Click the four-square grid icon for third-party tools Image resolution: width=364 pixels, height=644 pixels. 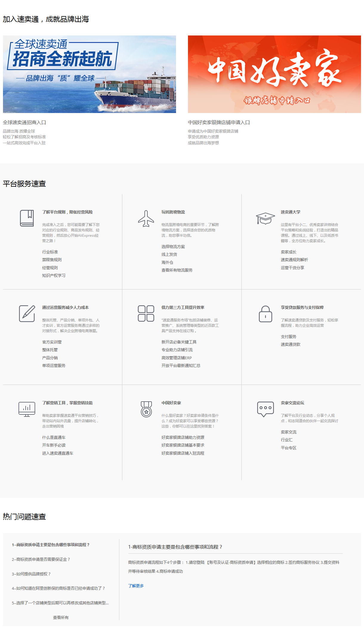click(146, 313)
